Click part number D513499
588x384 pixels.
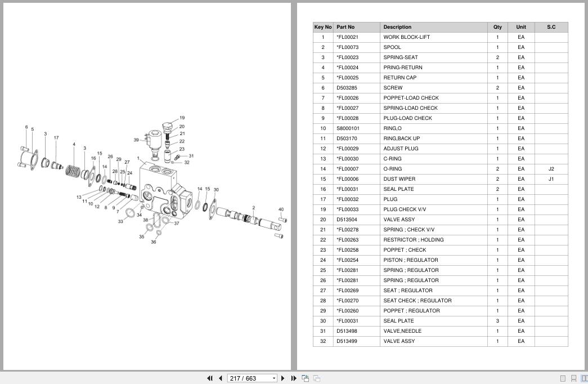(x=347, y=341)
